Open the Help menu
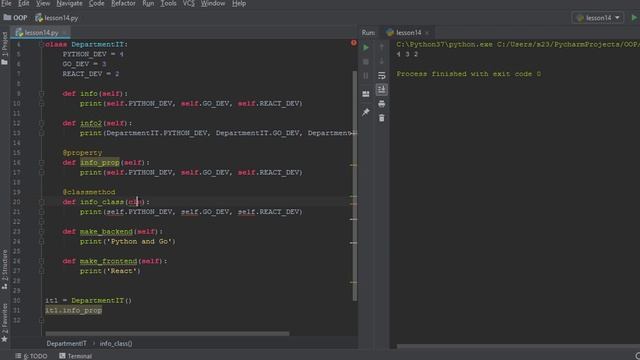640x360 pixels. tap(239, 3)
